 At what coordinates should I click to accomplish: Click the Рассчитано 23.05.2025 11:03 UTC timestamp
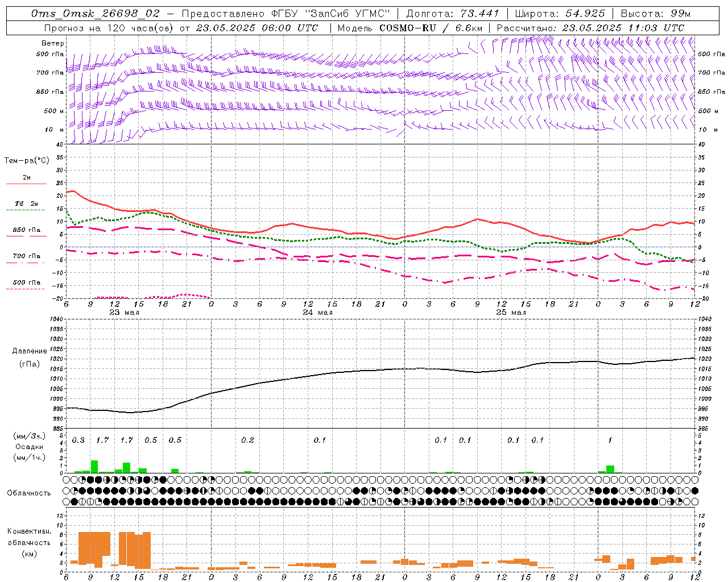coord(591,28)
